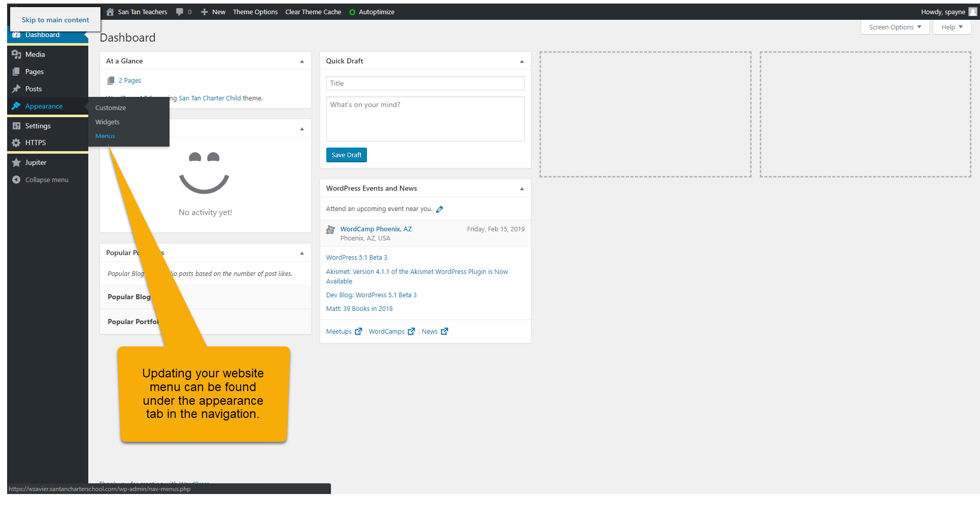Image resolution: width=980 pixels, height=528 pixels.
Task: Click the Collapse menu arrow icon
Action: point(16,180)
